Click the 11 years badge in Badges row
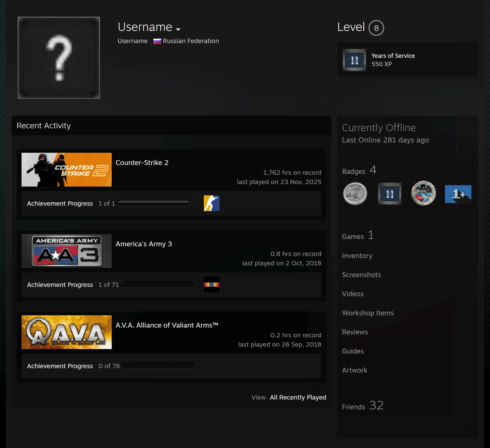The image size is (490, 448). click(x=389, y=194)
